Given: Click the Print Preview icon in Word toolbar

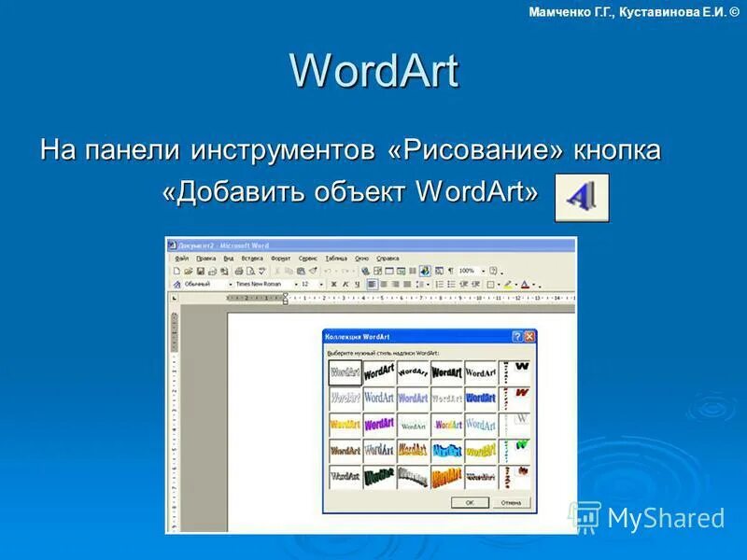Looking at the screenshot, I should click(x=250, y=271).
